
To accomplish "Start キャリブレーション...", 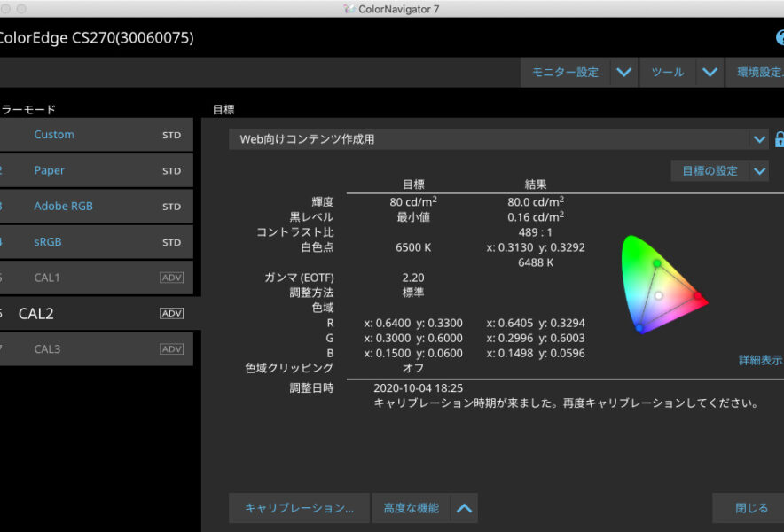I will 299,508.
